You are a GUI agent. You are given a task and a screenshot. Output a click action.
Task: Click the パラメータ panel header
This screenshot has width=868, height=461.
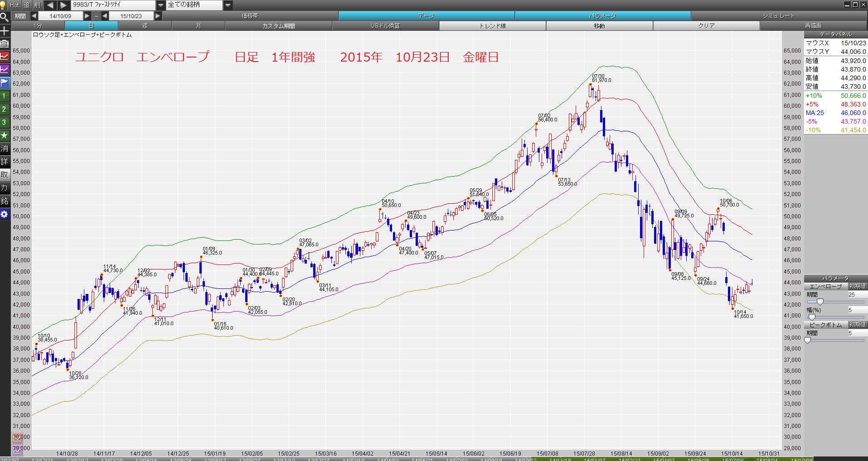coord(836,279)
